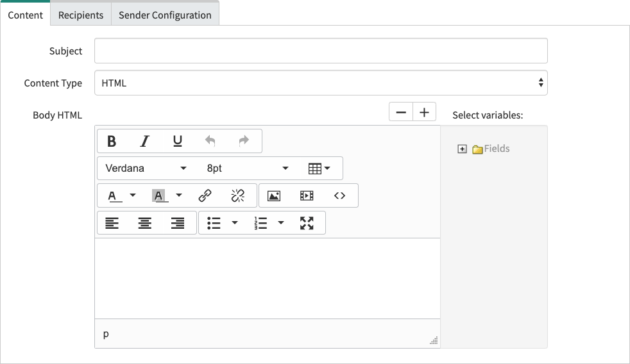Open the 8pt font size dropdown
Image resolution: width=630 pixels, height=364 pixels.
click(x=247, y=168)
